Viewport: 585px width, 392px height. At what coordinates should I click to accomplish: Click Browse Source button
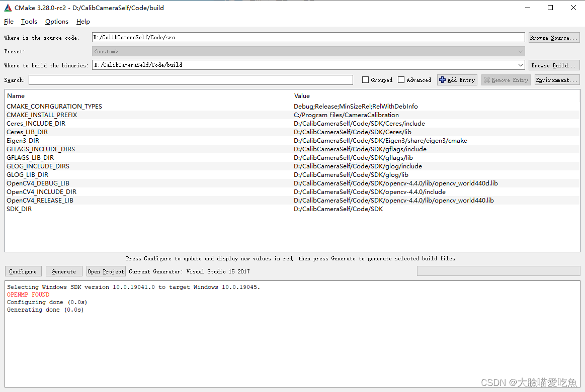point(554,38)
